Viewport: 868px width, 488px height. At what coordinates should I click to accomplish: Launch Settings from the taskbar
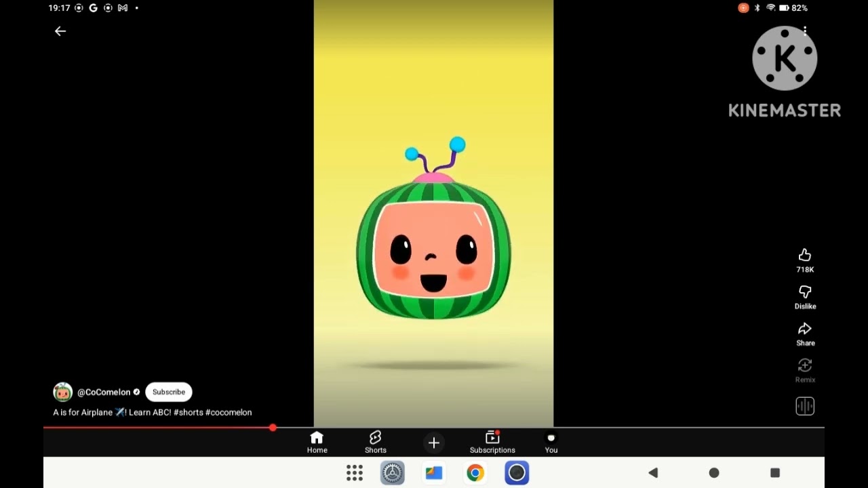click(x=393, y=473)
